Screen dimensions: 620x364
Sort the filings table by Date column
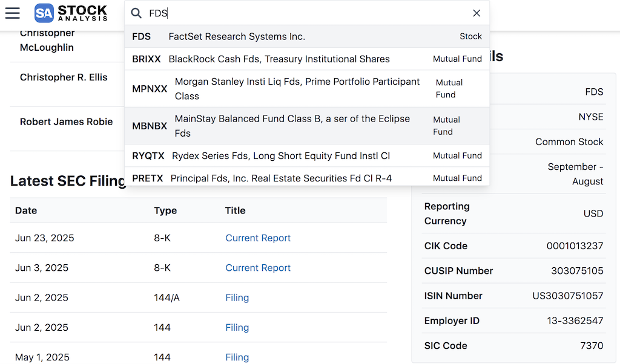pyautogui.click(x=26, y=210)
